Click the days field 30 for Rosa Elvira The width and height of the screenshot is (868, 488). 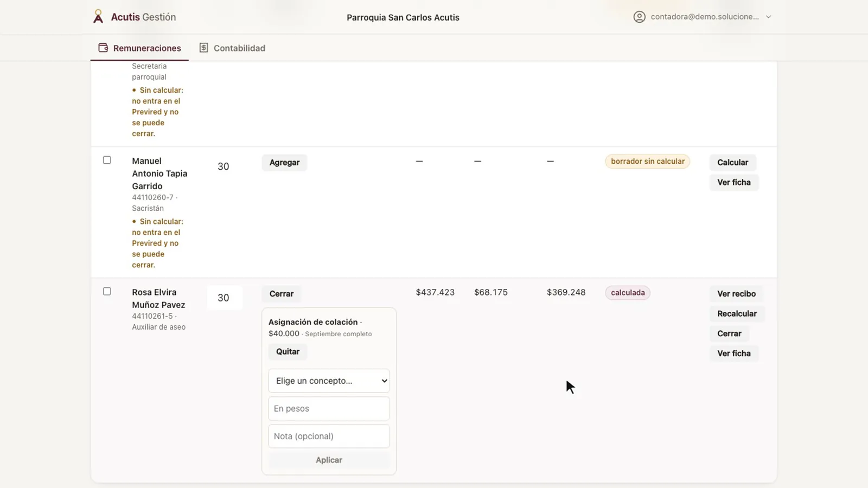tap(224, 298)
